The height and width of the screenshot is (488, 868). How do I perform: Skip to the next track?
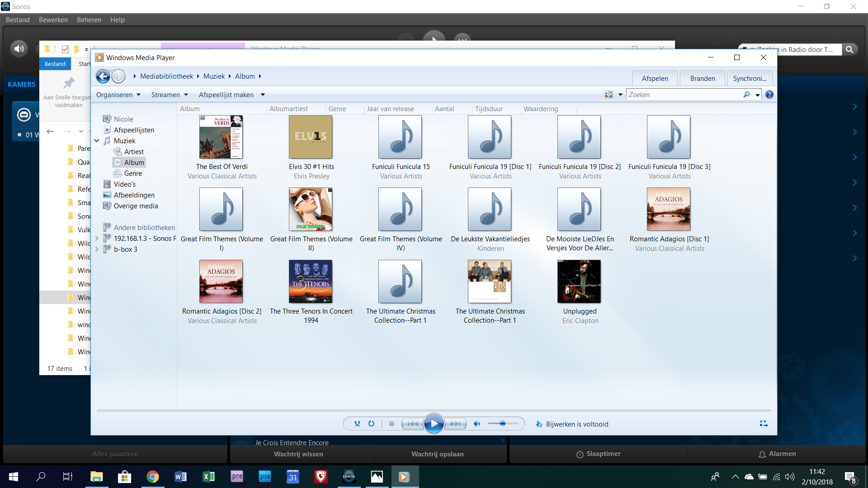click(456, 424)
